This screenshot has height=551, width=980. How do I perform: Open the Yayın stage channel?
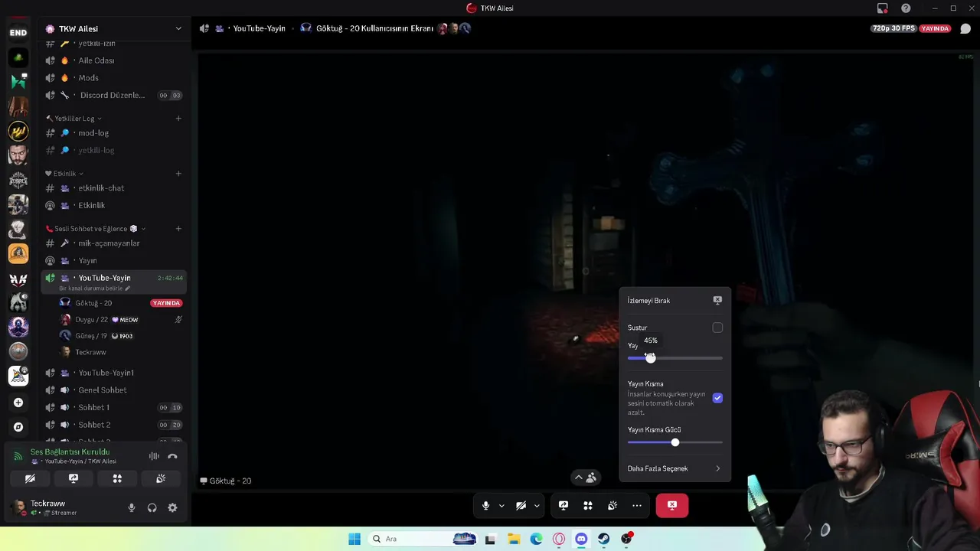click(x=114, y=260)
